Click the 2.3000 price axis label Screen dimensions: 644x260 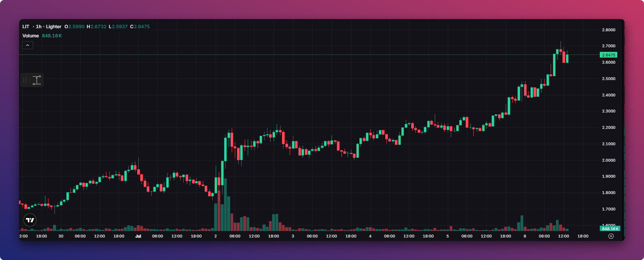pyautogui.click(x=609, y=111)
